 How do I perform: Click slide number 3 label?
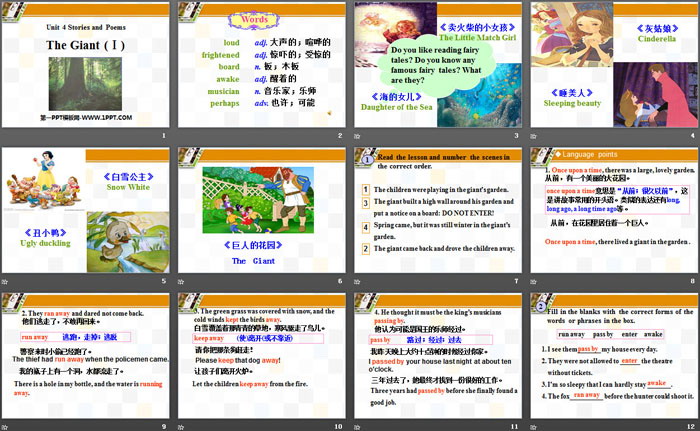517,135
